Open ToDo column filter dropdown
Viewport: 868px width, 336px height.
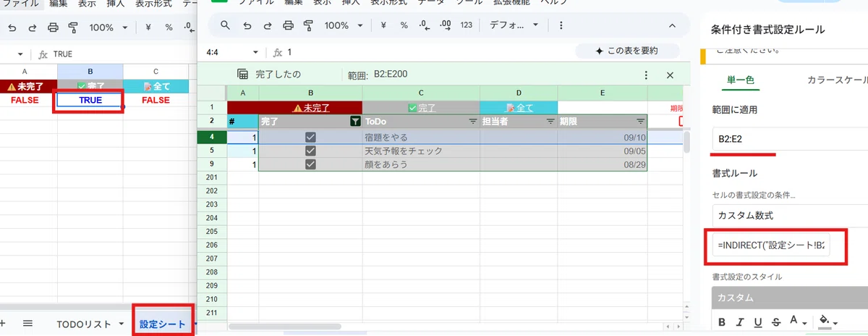click(x=472, y=121)
